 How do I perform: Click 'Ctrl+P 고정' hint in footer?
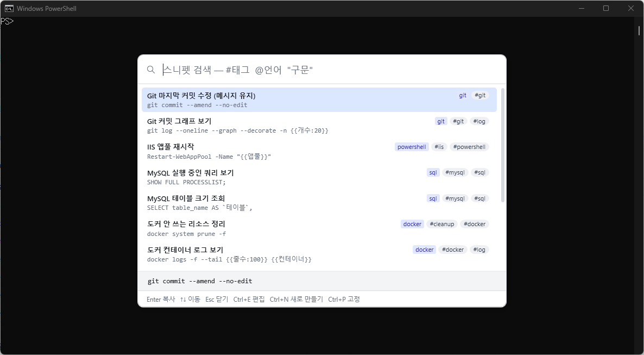344,299
